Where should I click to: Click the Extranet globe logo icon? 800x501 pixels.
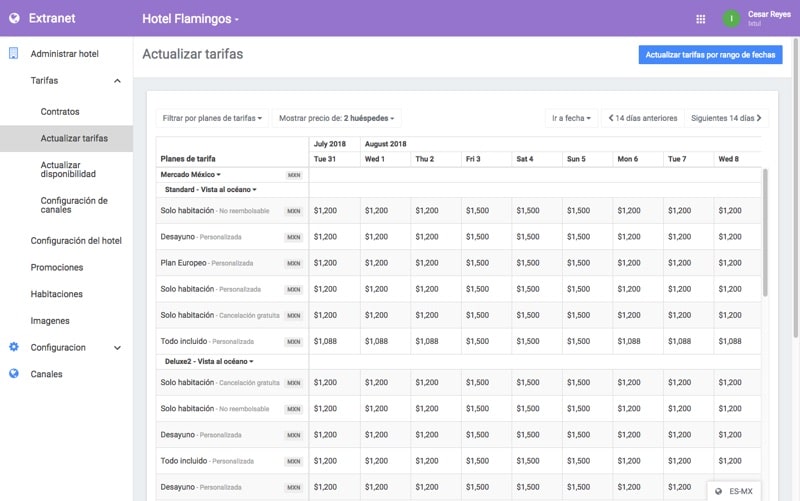pos(14,18)
